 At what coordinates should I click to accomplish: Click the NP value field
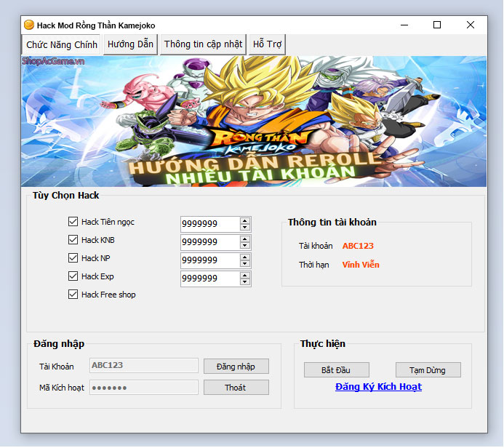[x=210, y=260]
